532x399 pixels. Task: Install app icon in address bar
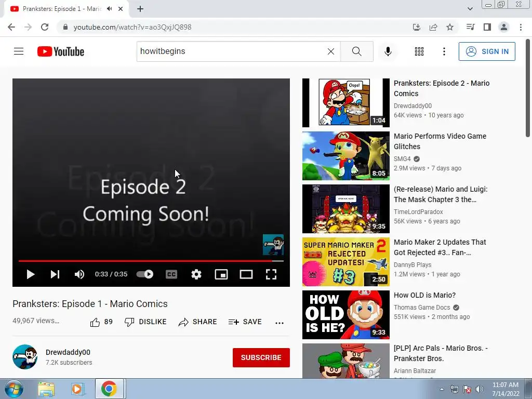click(x=416, y=27)
